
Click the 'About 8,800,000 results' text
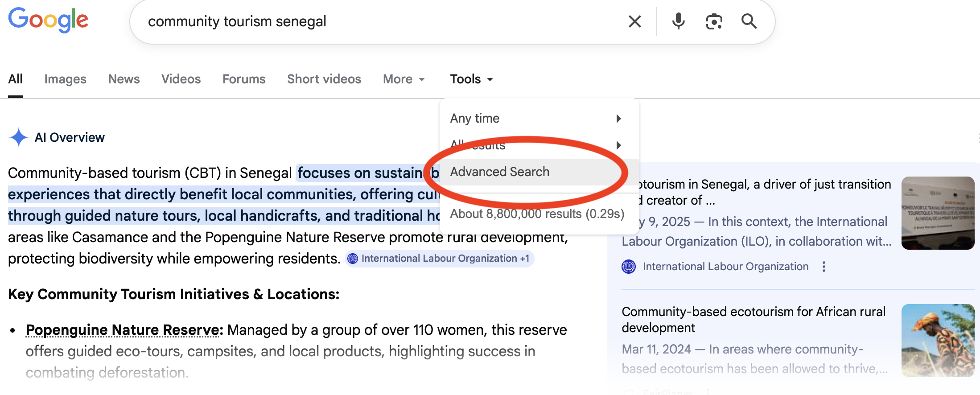[537, 214]
